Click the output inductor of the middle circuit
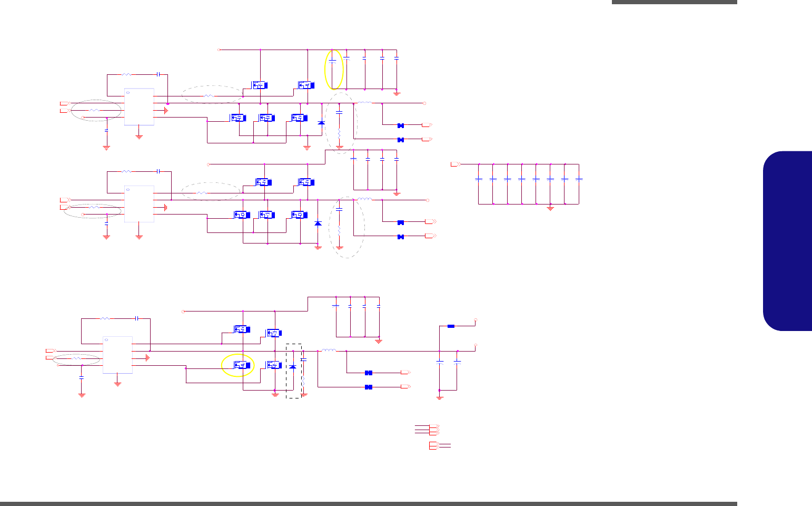Screen dimensions: 812x506 coord(365,200)
